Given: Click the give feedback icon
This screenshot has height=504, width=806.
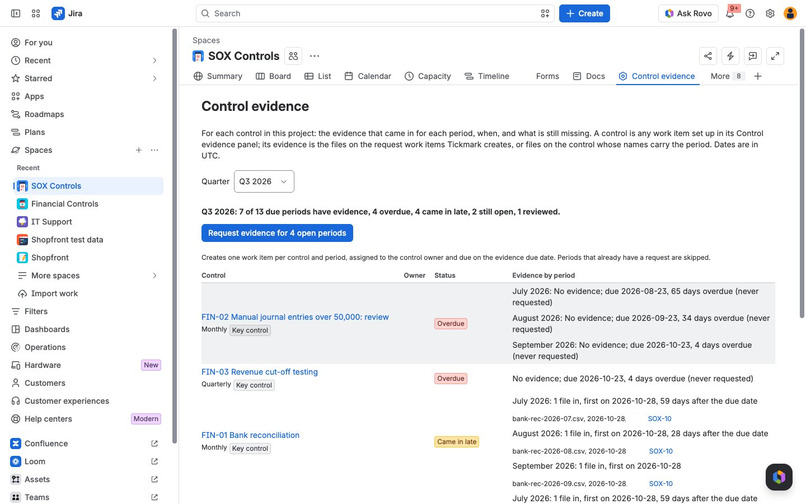Looking at the screenshot, I should tap(753, 56).
